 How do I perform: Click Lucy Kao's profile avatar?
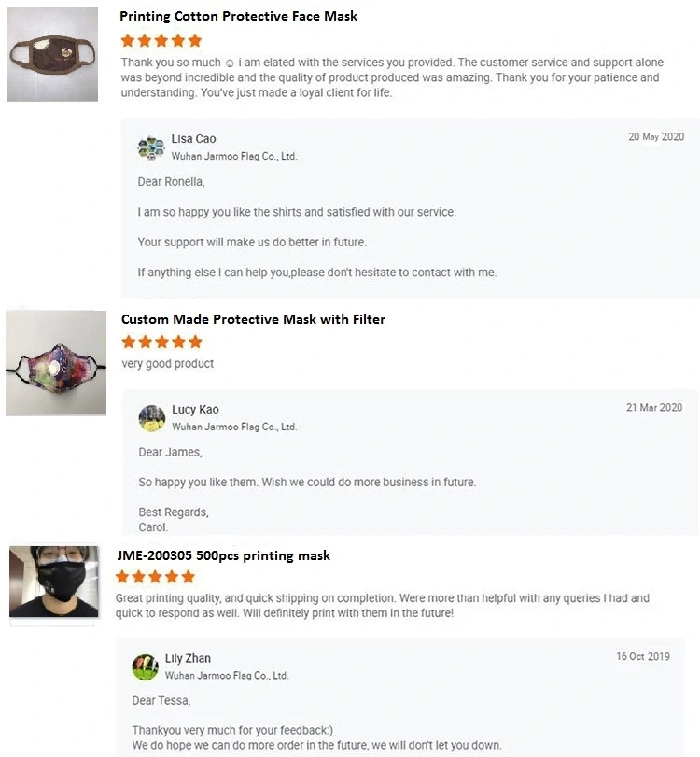click(152, 417)
